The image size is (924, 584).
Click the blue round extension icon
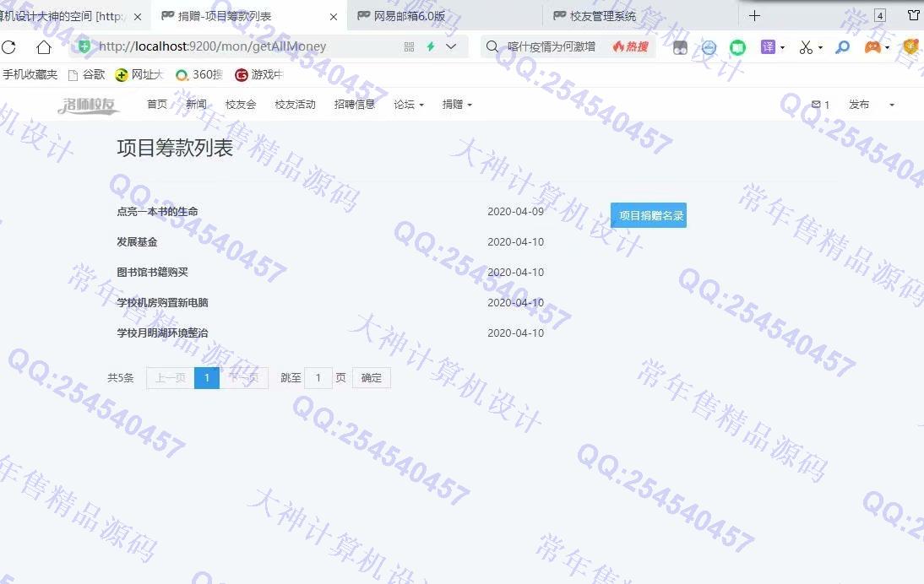(x=709, y=47)
